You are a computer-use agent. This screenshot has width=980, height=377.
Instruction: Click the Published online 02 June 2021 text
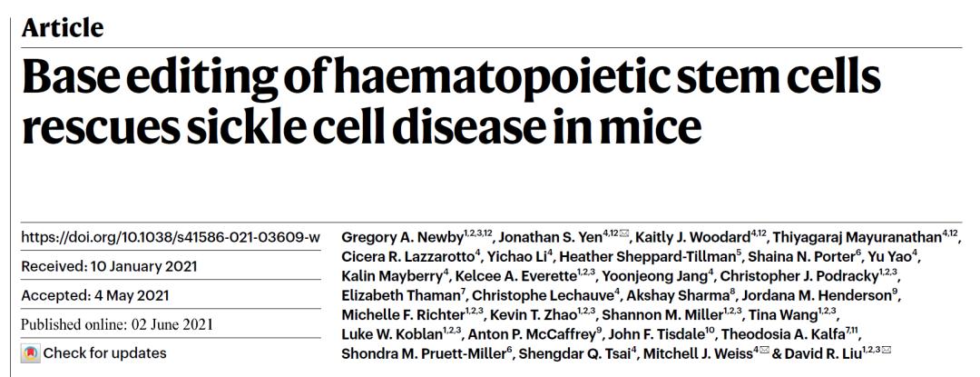(115, 324)
